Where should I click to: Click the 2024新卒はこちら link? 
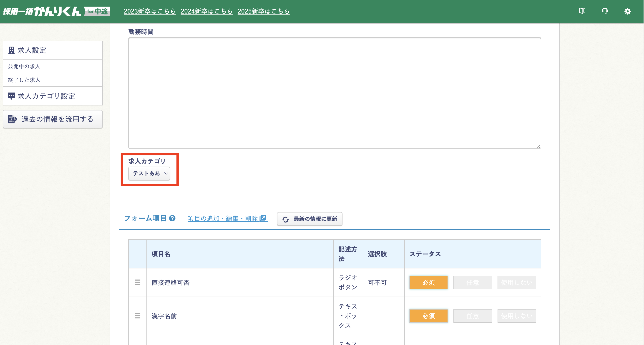click(206, 11)
